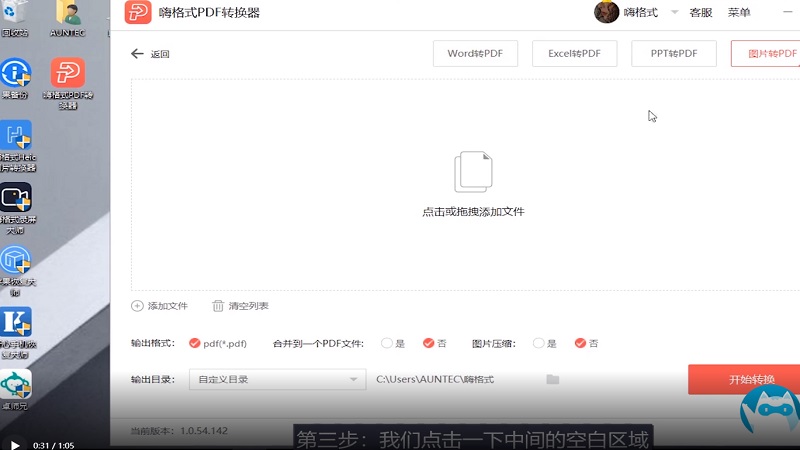The height and width of the screenshot is (450, 800).
Task: Open the 嗨格式PDF转换器 desktop shortcut
Action: click(67, 74)
